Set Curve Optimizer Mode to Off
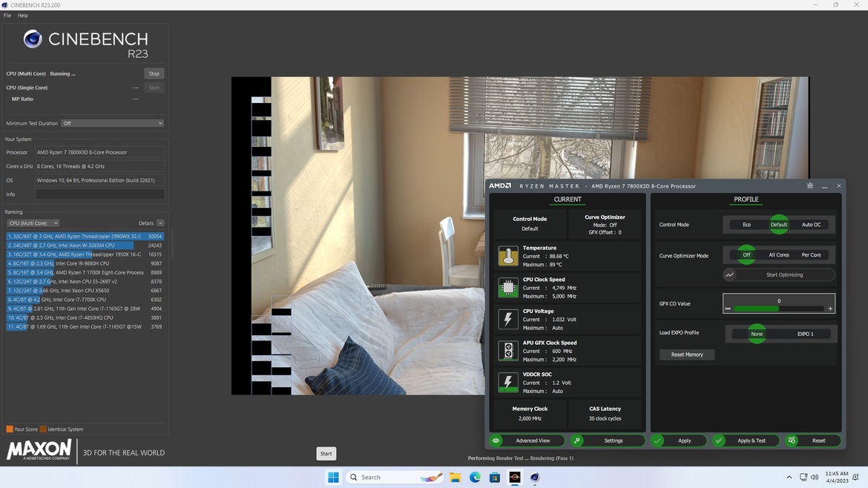868x488 pixels. pyautogui.click(x=747, y=255)
